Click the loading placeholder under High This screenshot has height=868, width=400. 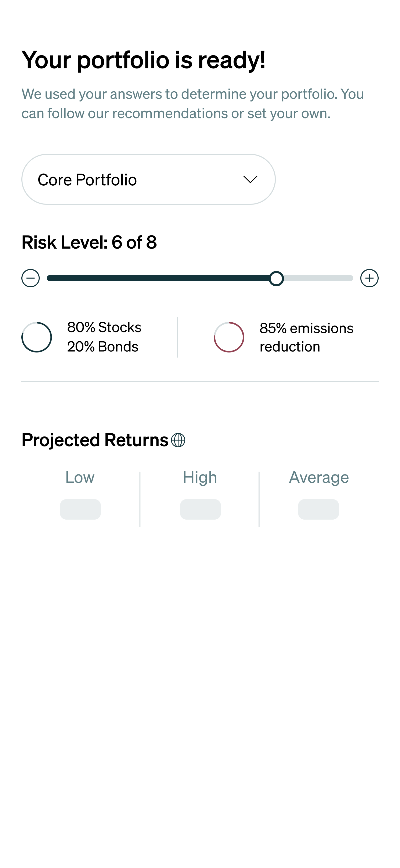[200, 509]
